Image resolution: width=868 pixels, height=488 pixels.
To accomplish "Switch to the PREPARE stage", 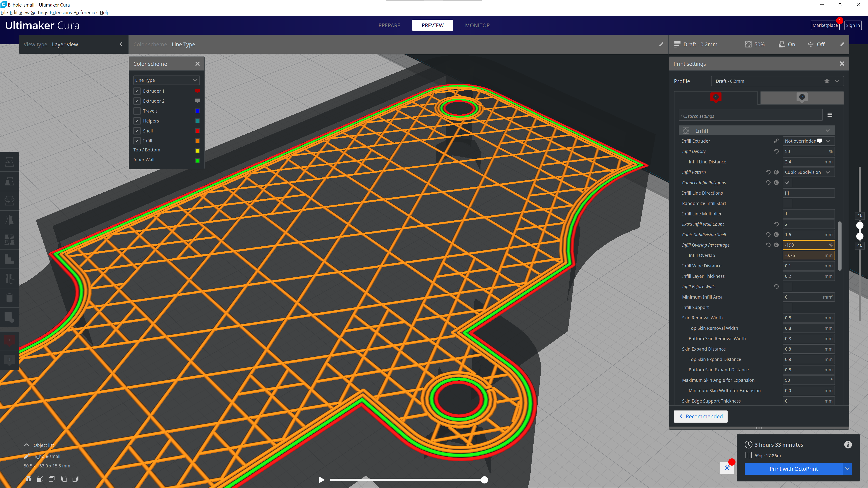I will tap(389, 25).
